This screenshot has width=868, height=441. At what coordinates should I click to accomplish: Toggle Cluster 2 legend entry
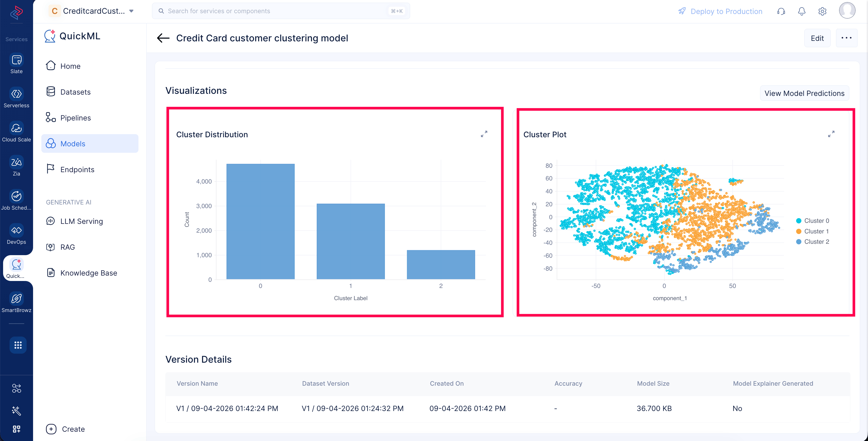click(x=812, y=242)
